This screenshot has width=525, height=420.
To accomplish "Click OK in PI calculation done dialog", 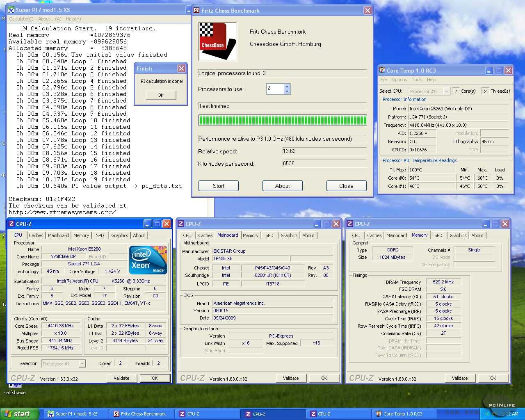I will (160, 95).
